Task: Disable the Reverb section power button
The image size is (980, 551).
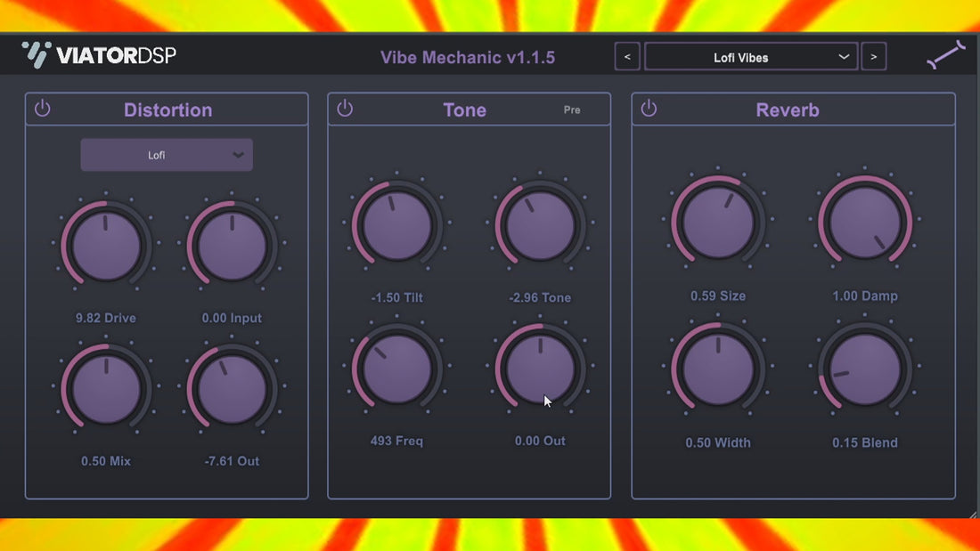Action: (x=649, y=109)
